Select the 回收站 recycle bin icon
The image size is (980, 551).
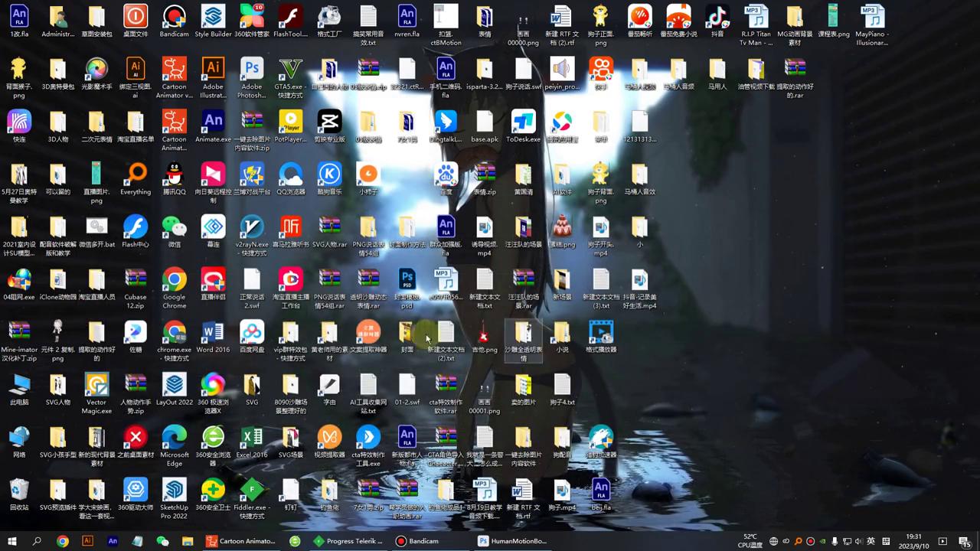click(19, 490)
